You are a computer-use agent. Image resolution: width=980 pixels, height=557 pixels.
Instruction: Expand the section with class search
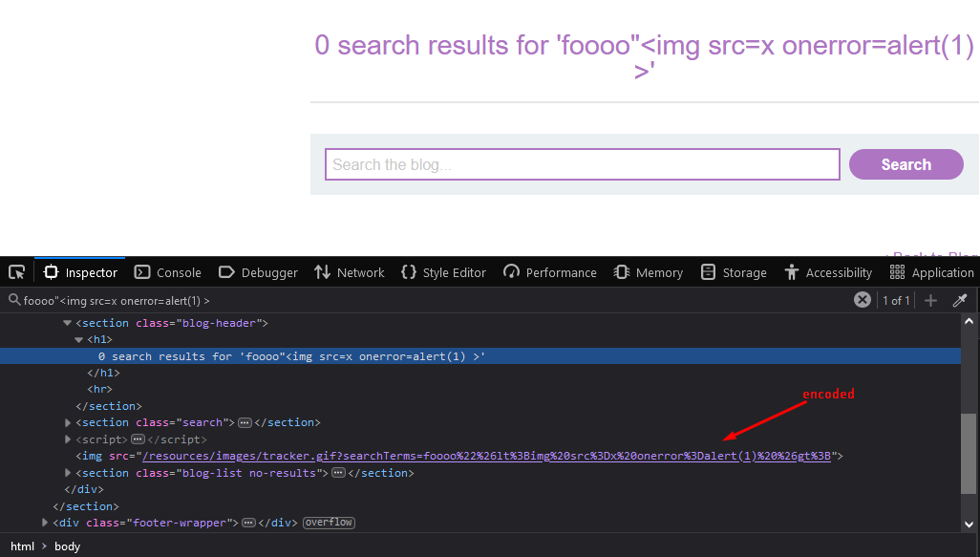[x=68, y=422]
